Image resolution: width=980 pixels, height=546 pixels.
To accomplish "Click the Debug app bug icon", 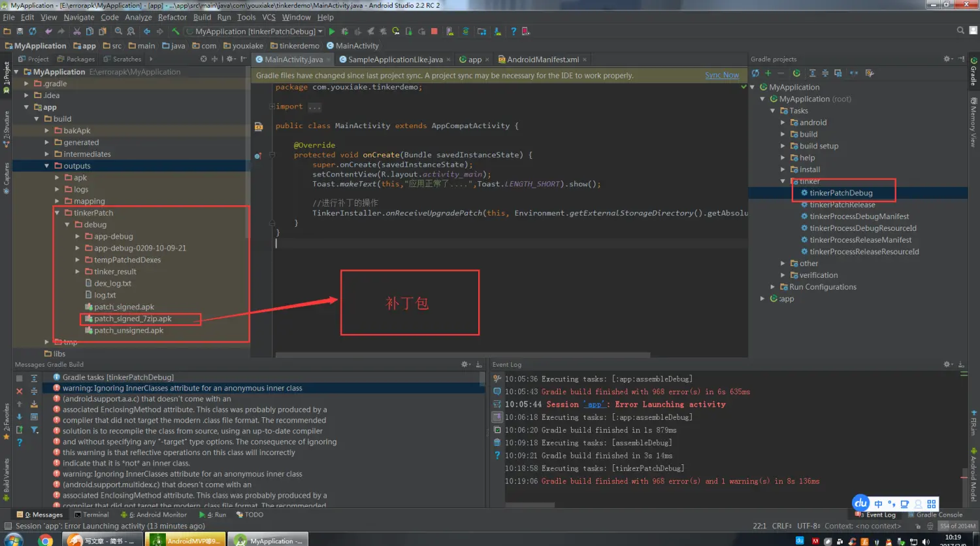I will 345,31.
